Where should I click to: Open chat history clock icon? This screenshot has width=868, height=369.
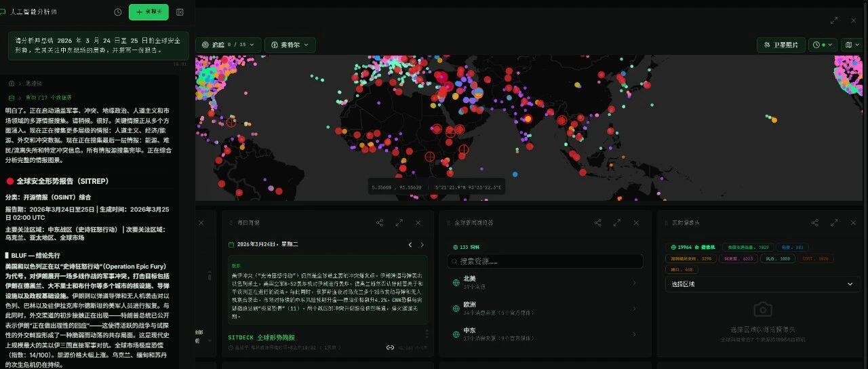118,12
